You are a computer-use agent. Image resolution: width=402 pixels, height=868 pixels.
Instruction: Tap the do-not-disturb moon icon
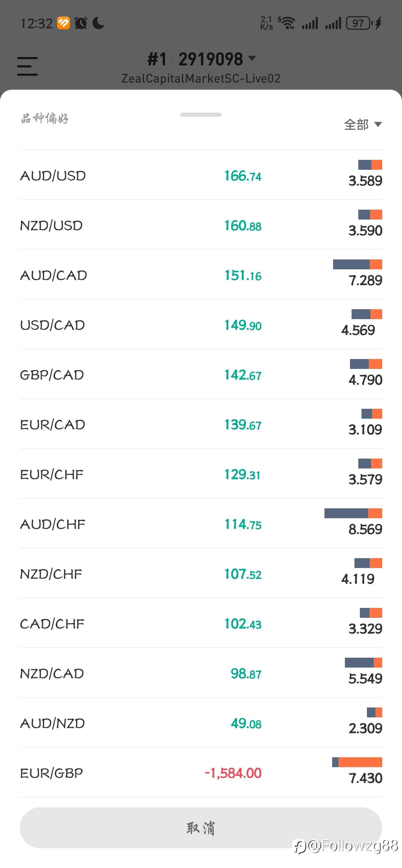tap(98, 23)
